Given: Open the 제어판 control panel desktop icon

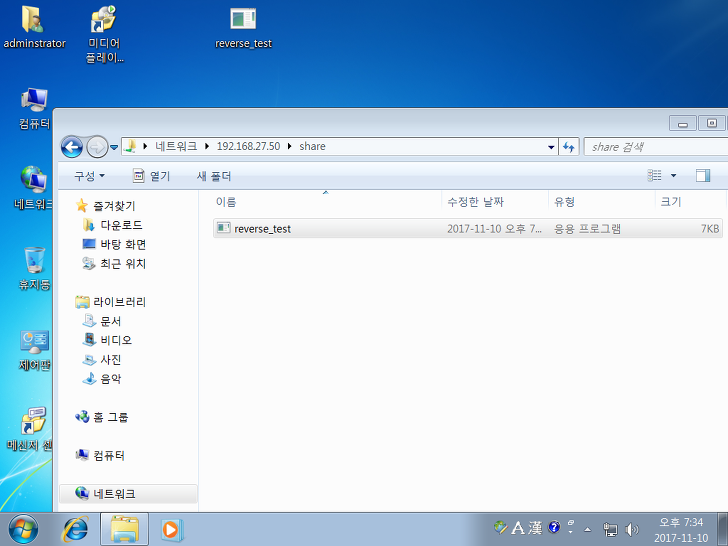Looking at the screenshot, I should pos(34,350).
